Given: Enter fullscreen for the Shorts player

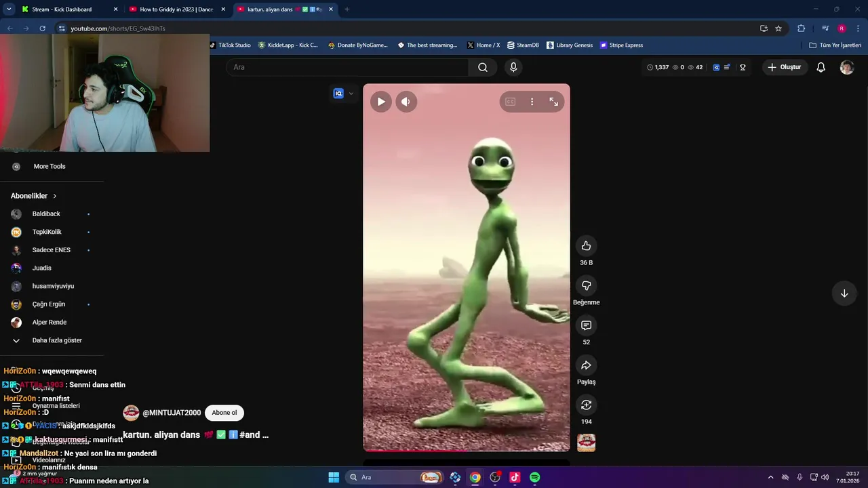Looking at the screenshot, I should [553, 102].
